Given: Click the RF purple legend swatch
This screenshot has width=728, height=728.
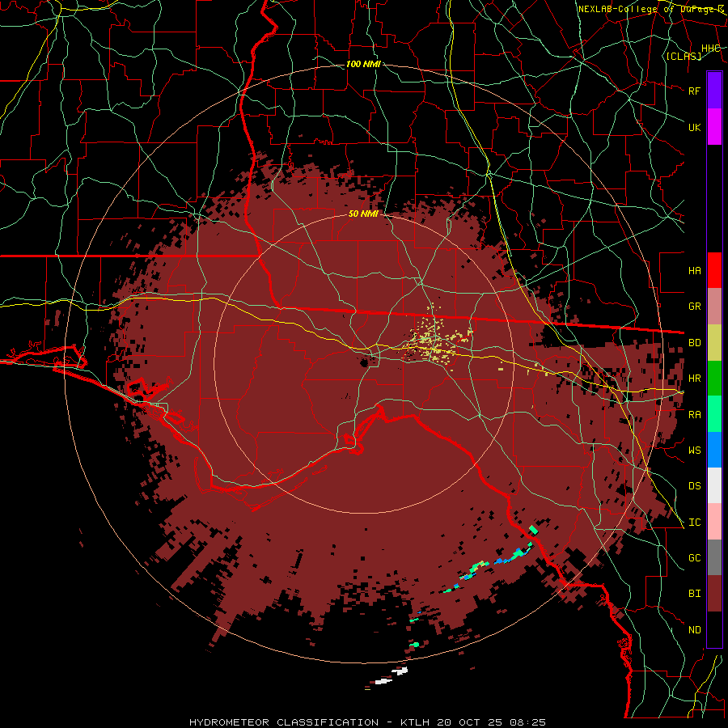Looking at the screenshot, I should [714, 91].
